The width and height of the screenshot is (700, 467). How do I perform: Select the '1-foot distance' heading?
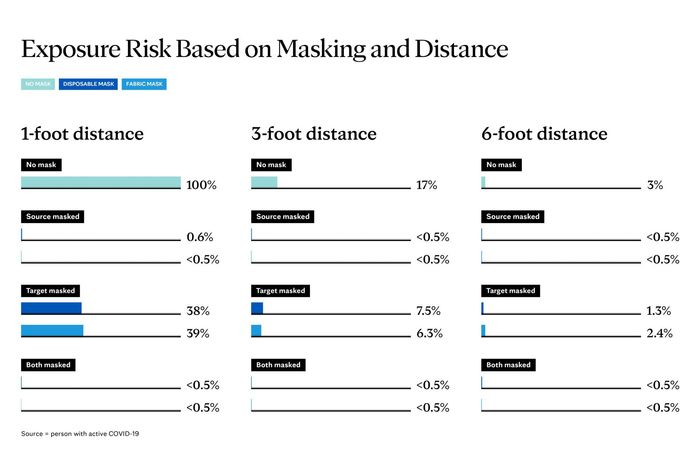click(x=82, y=134)
